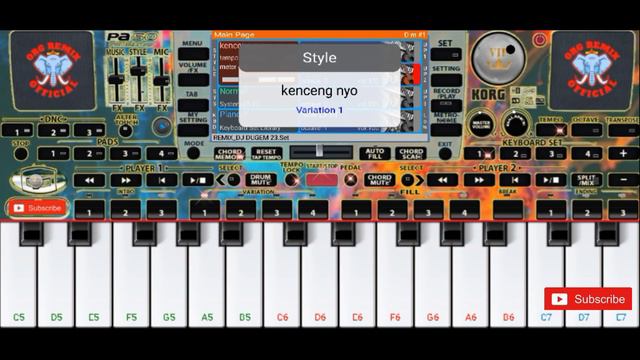
Task: Select Intro 1 button
Action: point(89,210)
